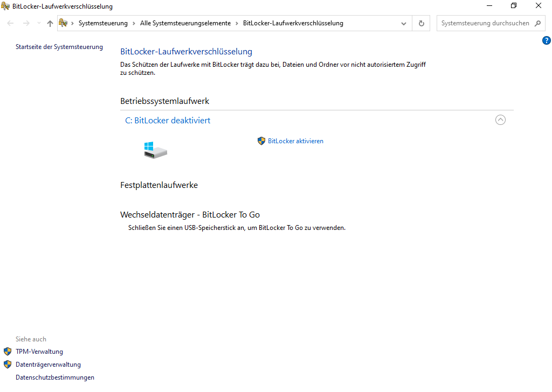Open the recent locations dropdown next to the forward arrow

(x=39, y=24)
